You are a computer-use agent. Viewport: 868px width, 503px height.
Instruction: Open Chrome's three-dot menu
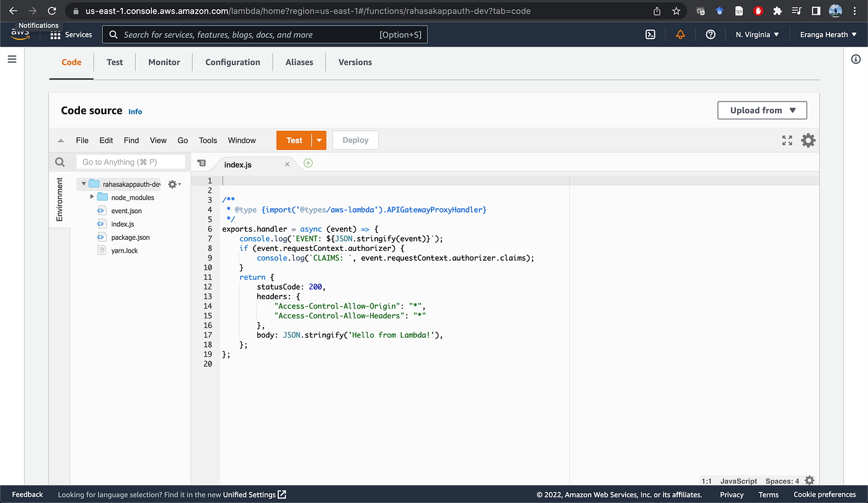856,11
